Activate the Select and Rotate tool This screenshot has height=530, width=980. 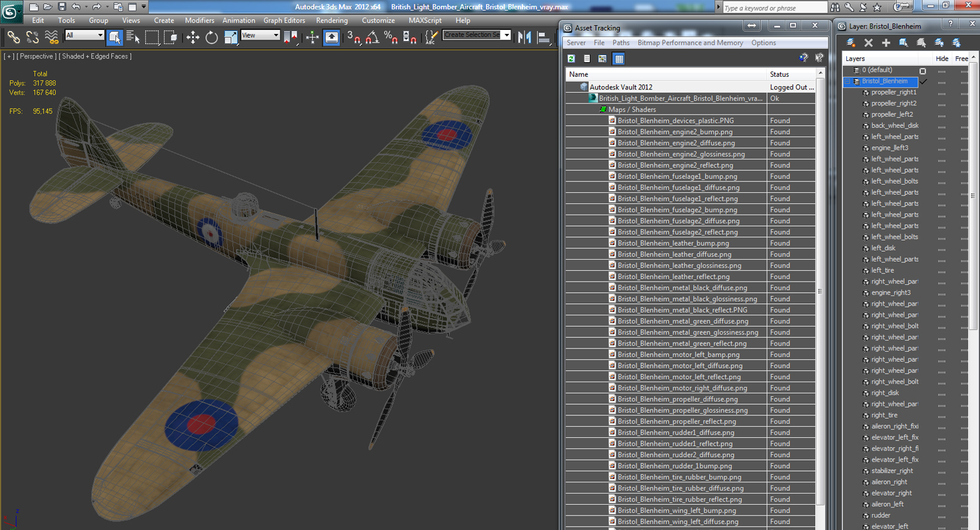coord(211,37)
